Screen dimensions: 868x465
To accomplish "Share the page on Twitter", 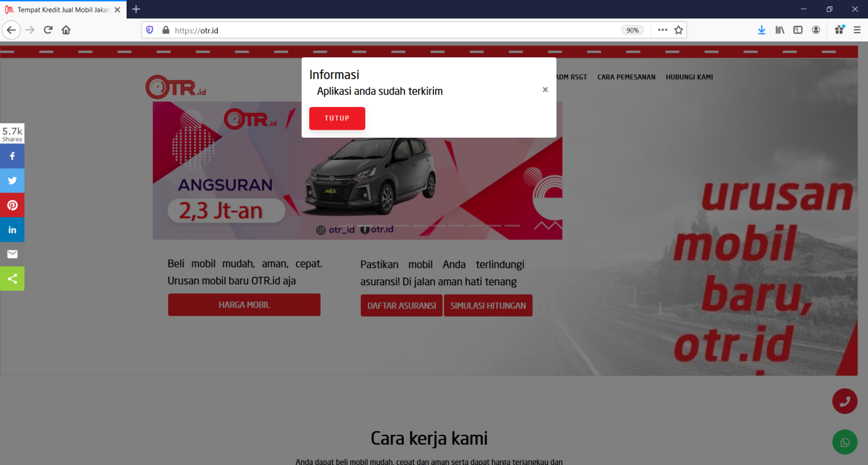I will click(12, 180).
